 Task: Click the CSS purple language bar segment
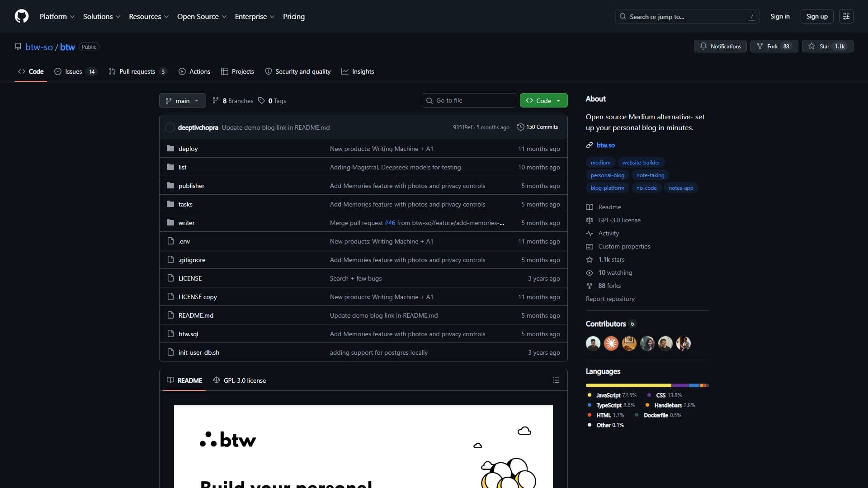680,385
